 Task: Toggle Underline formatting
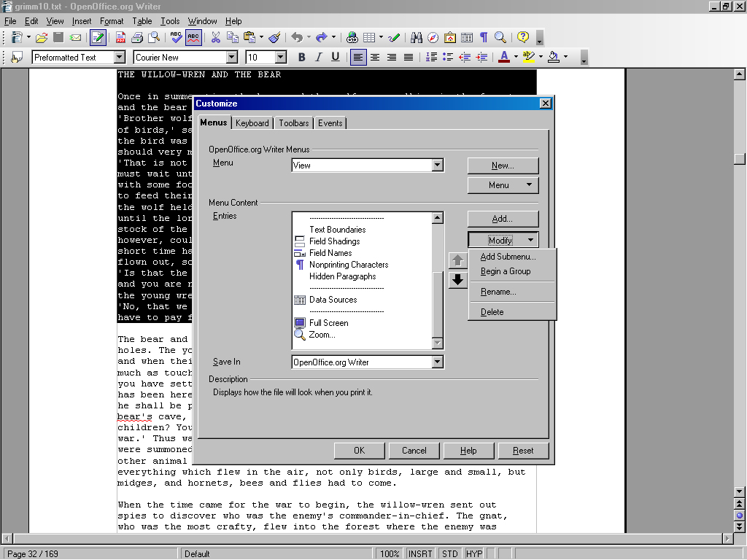pyautogui.click(x=336, y=58)
